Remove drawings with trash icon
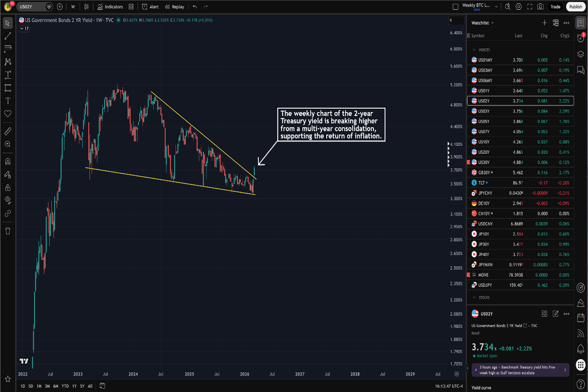 click(8, 231)
